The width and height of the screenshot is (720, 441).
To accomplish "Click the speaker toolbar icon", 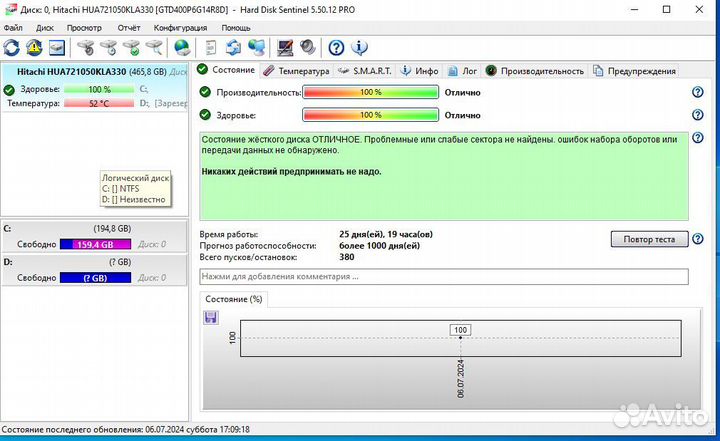I will pos(308,47).
